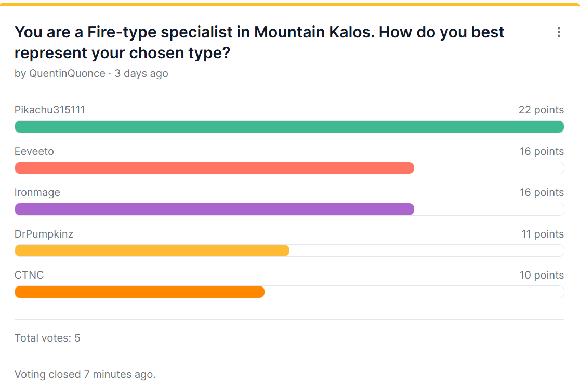Click the Pikachu315111 option label
Viewport: 580px width, 392px height.
(x=50, y=110)
